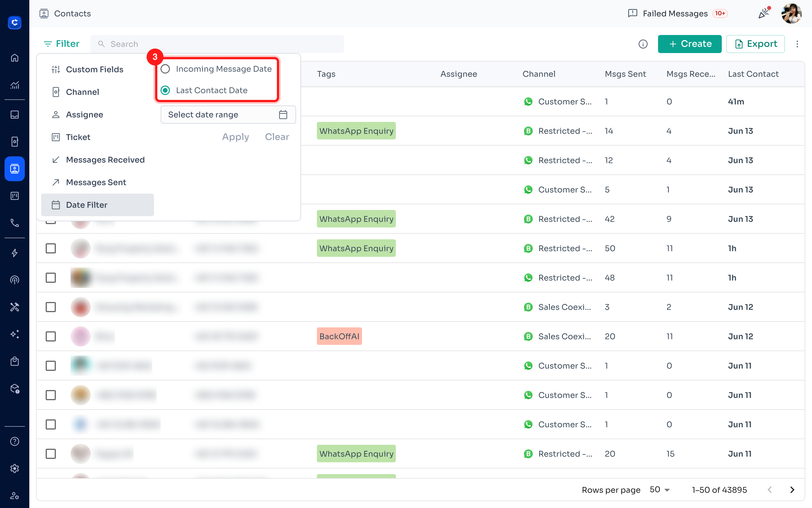
Task: Select Messages Received filter category
Action: (x=97, y=159)
